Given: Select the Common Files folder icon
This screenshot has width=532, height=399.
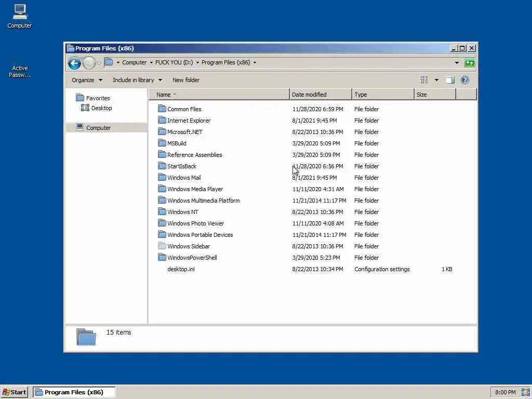Looking at the screenshot, I should 162,109.
